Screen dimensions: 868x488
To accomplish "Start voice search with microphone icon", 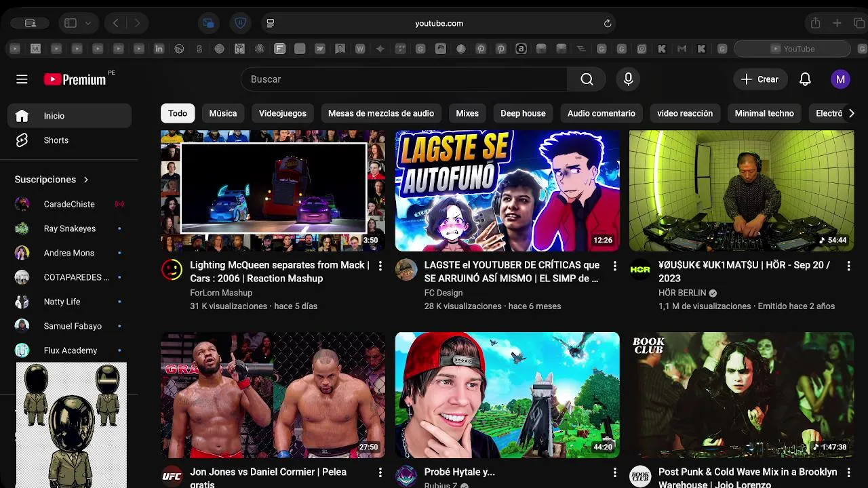I will (x=629, y=79).
